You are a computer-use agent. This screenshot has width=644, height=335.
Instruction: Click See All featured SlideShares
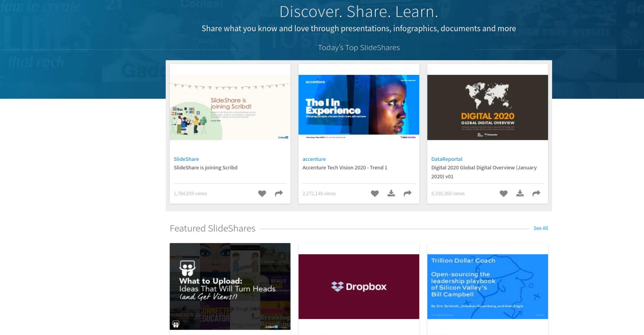541,228
